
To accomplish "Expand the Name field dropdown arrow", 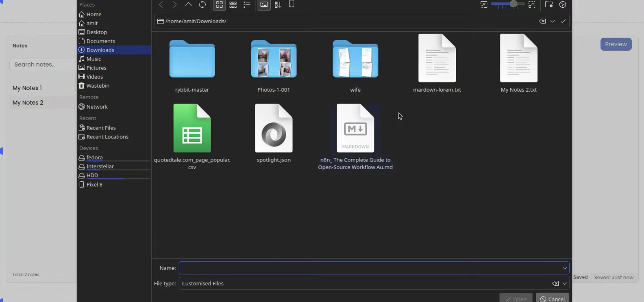I will [x=564, y=268].
